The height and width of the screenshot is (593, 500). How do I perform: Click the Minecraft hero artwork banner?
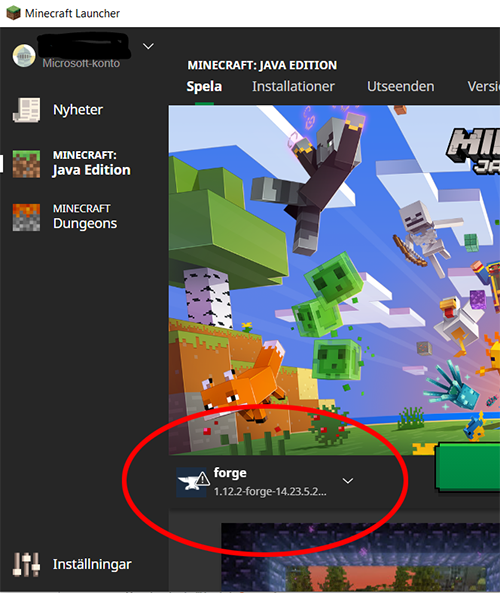pyautogui.click(x=334, y=280)
